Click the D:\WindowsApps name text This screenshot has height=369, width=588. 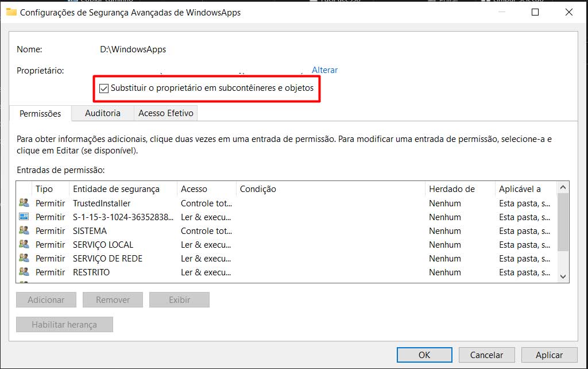coord(133,49)
